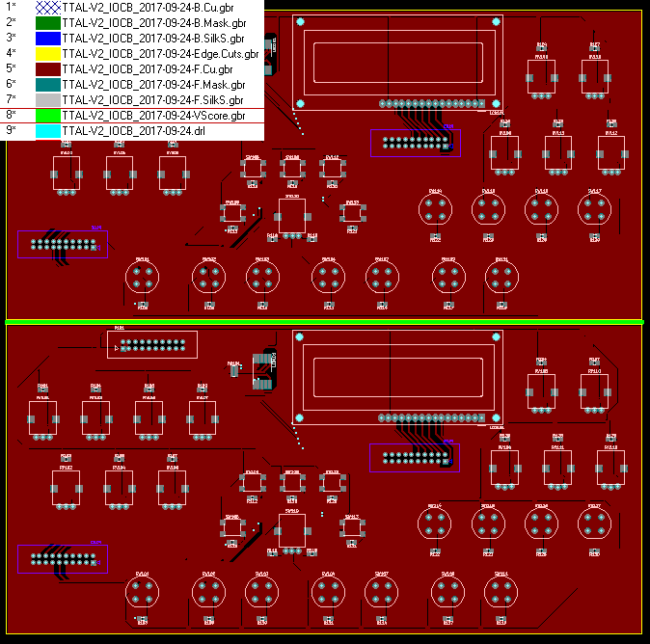
Task: Select TTAL-V2_IOCB_2017-09-24-Edge.Cuts.gbr layer name
Action: point(160,54)
